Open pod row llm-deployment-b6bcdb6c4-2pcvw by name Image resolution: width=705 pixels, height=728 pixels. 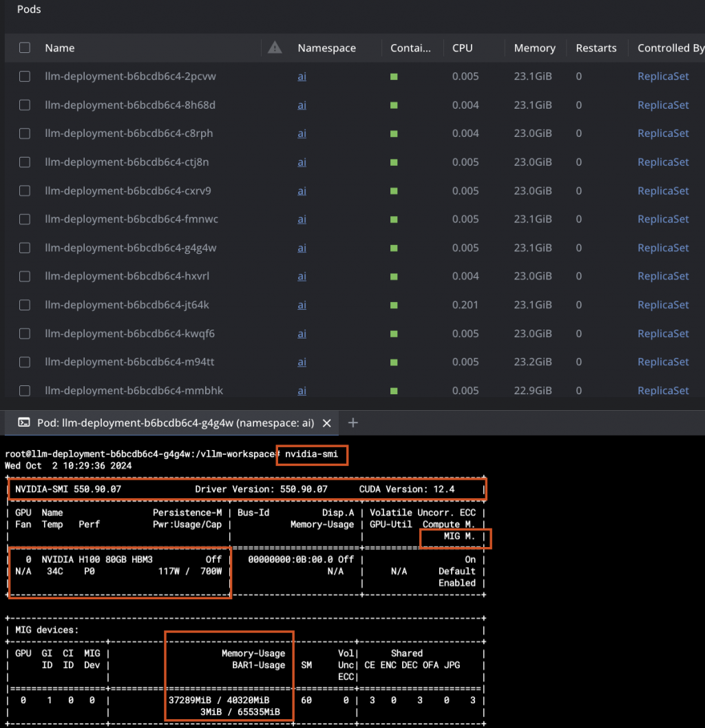point(131,76)
